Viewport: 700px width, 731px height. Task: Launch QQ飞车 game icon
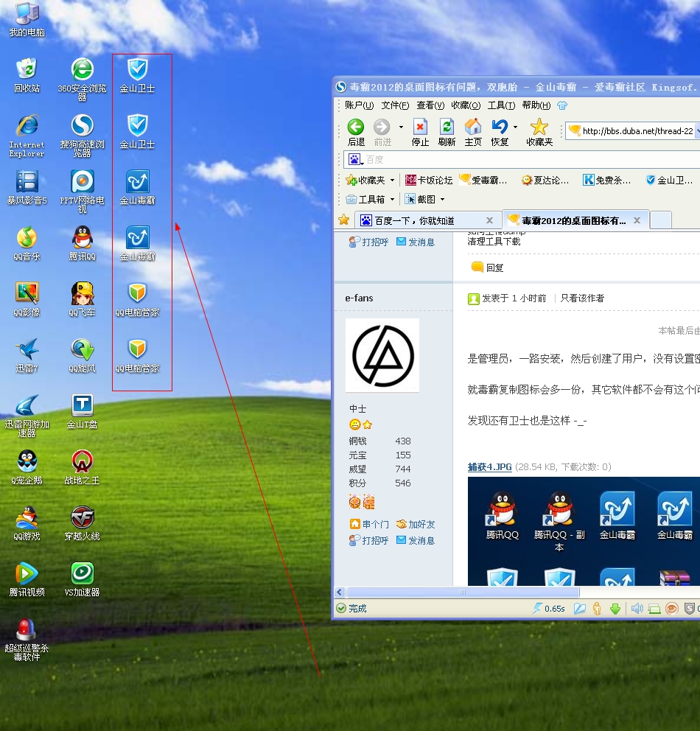tap(82, 299)
